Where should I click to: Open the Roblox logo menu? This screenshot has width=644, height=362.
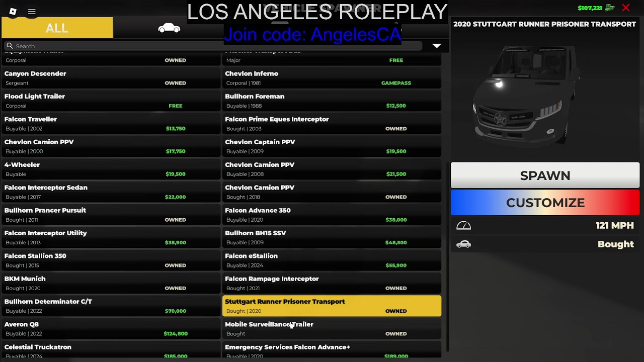click(13, 11)
